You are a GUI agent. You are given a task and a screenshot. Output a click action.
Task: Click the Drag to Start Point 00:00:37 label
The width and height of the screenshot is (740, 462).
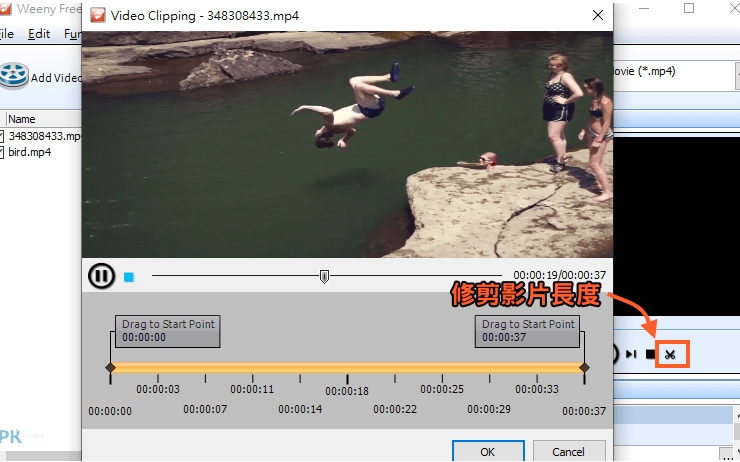click(528, 331)
